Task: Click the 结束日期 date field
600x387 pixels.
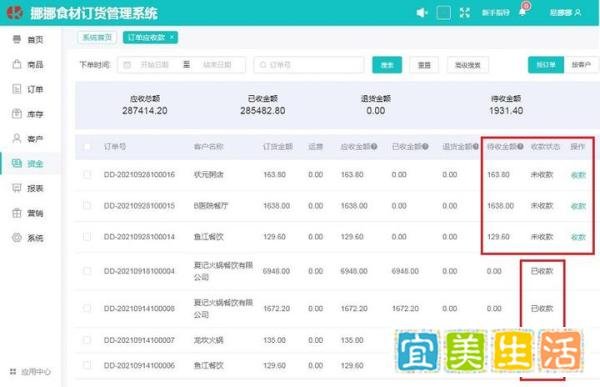Action: [x=217, y=65]
